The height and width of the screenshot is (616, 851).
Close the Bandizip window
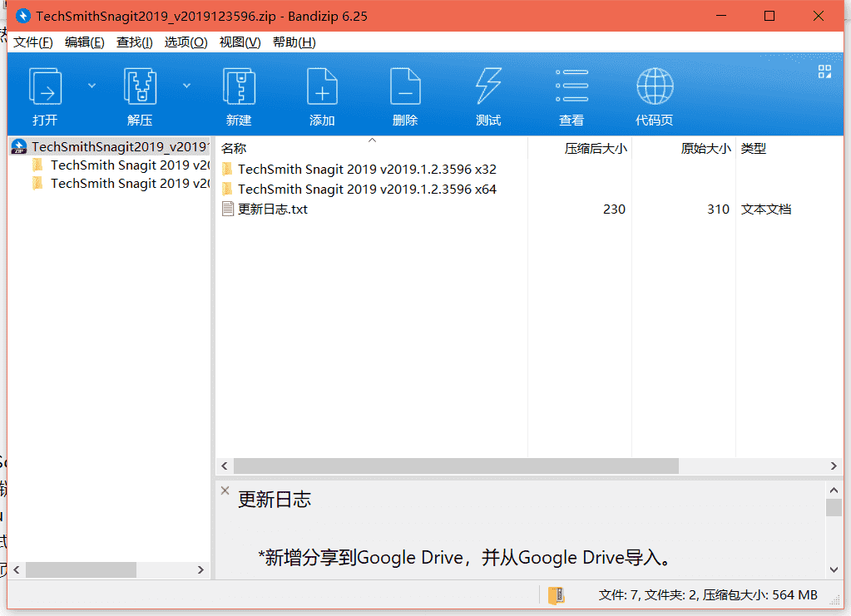[x=819, y=16]
